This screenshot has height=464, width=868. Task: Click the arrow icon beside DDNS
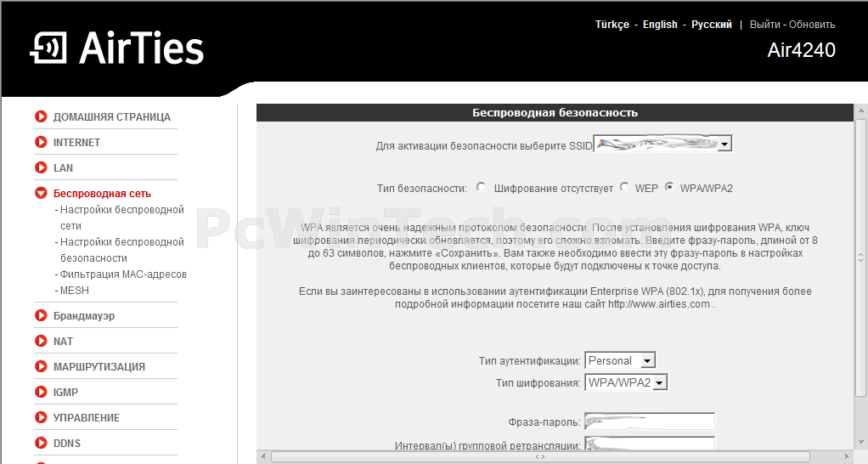pos(41,443)
